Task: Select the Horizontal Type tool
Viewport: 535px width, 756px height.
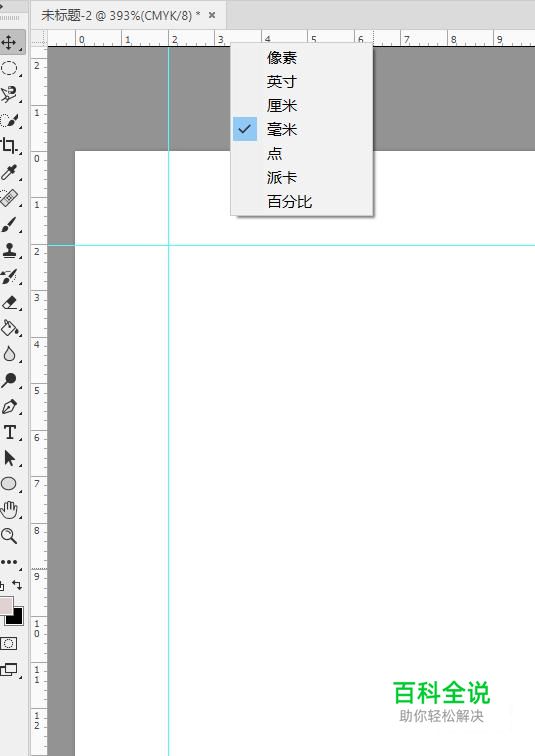Action: (x=10, y=432)
